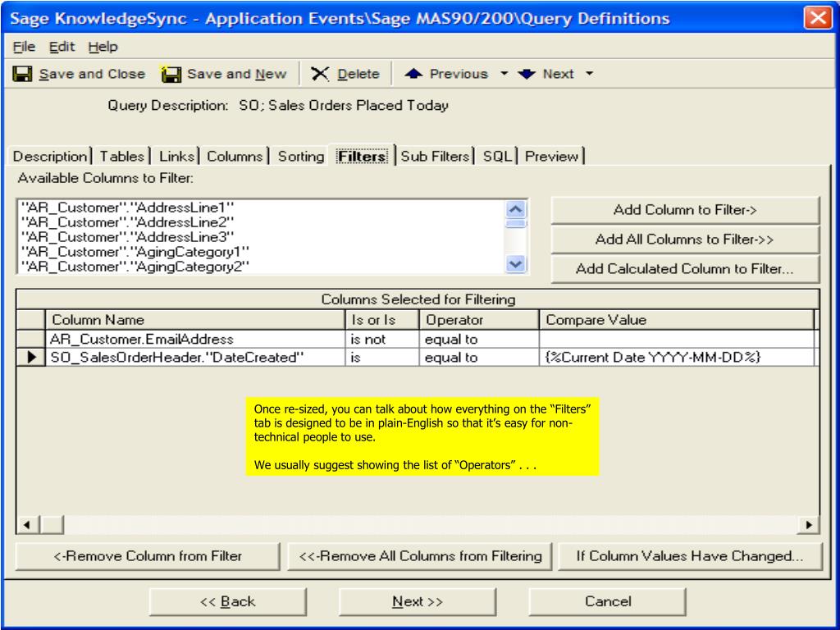Click the empty Compare Value cell for EmailAddress
This screenshot has width=840, height=630.
(677, 339)
